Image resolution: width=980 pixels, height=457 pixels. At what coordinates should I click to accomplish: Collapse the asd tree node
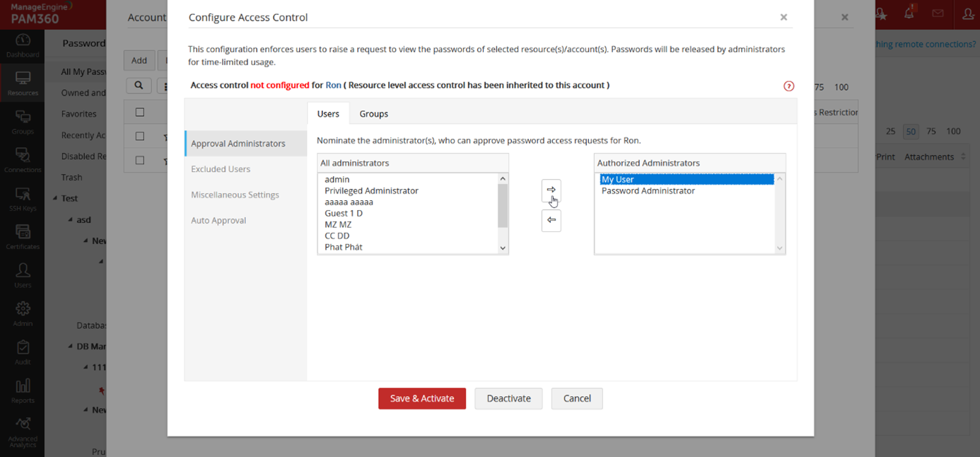(70, 220)
